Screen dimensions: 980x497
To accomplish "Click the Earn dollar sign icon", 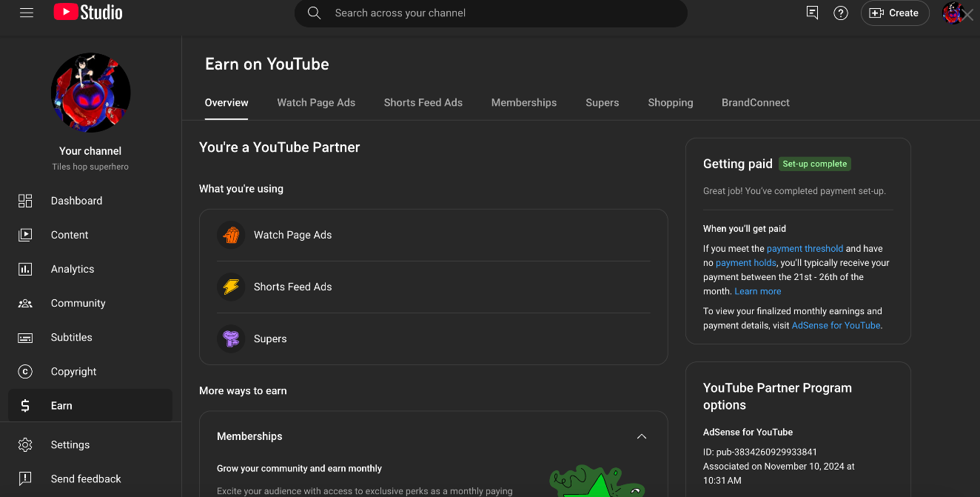I will (25, 406).
